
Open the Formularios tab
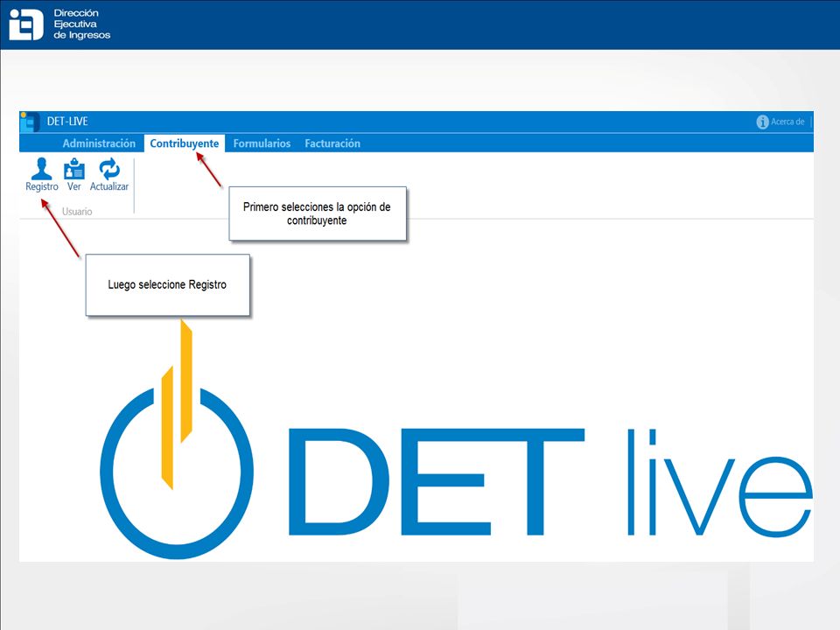(x=262, y=143)
